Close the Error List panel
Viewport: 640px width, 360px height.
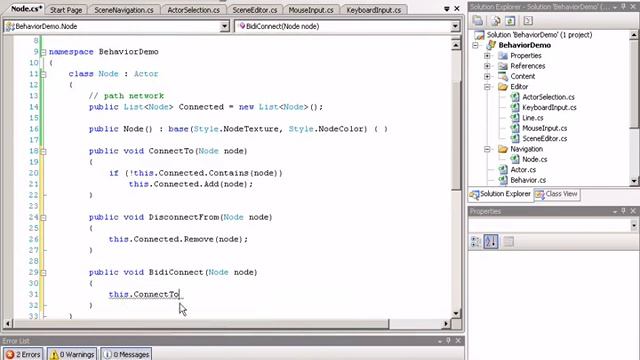458,340
